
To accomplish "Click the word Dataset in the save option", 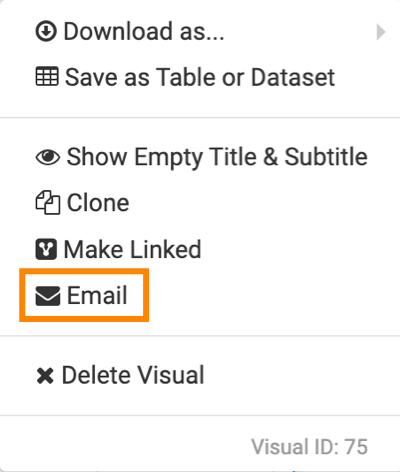I will tap(293, 77).
